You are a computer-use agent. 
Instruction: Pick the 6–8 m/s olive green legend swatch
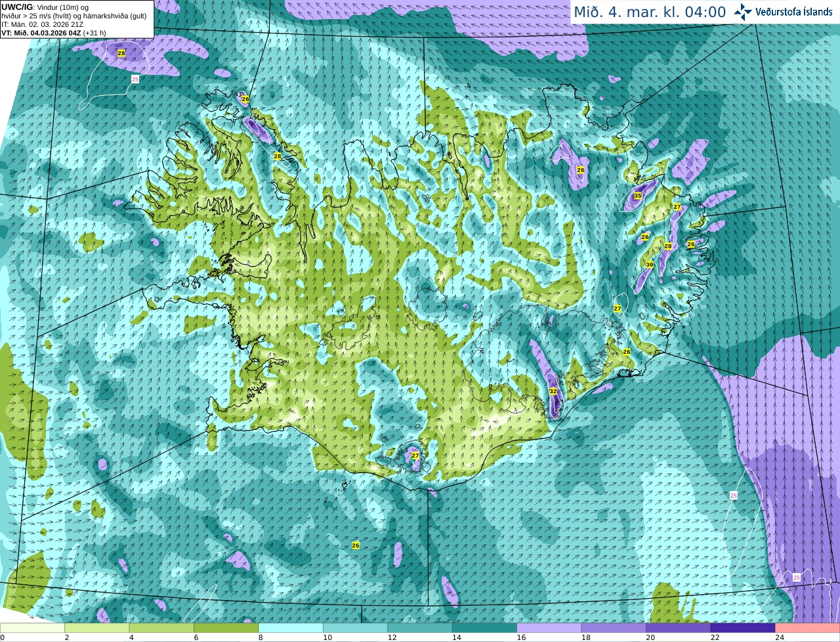pos(226,628)
